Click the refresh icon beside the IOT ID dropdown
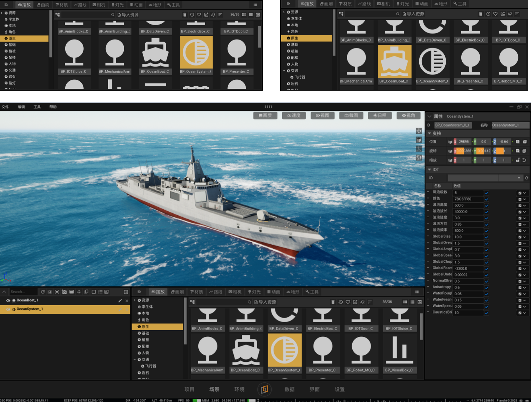The width and height of the screenshot is (532, 404). tap(526, 178)
